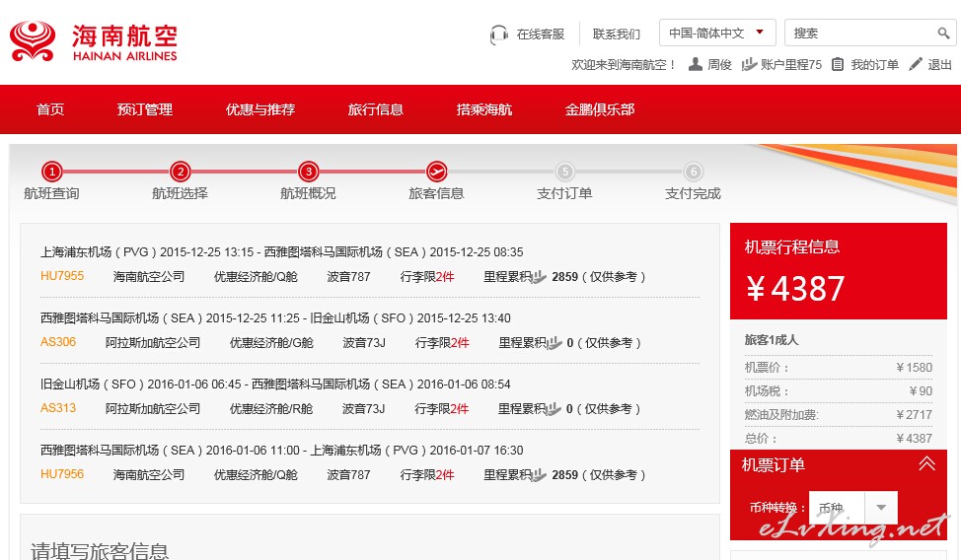This screenshot has height=560, width=961.
Task: Click the 退出 logout link
Action: click(x=939, y=64)
